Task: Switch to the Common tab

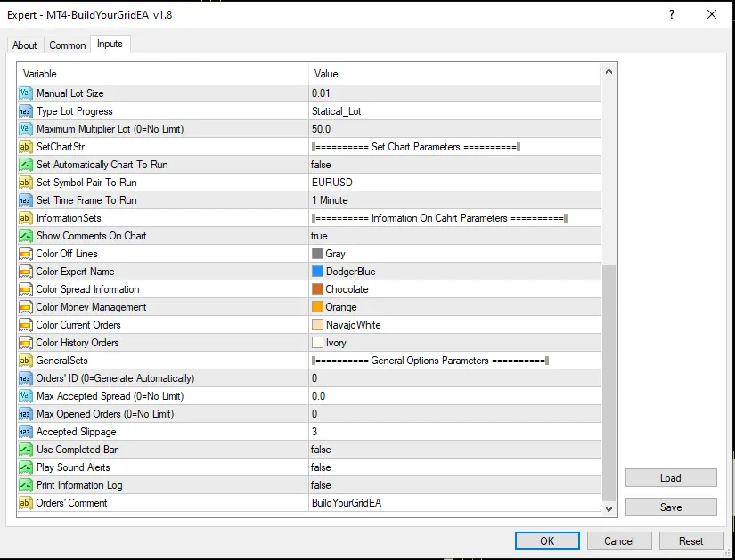Action: point(68,45)
